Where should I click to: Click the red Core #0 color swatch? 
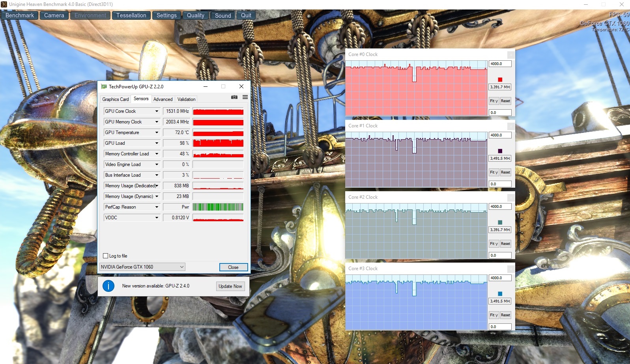(500, 80)
